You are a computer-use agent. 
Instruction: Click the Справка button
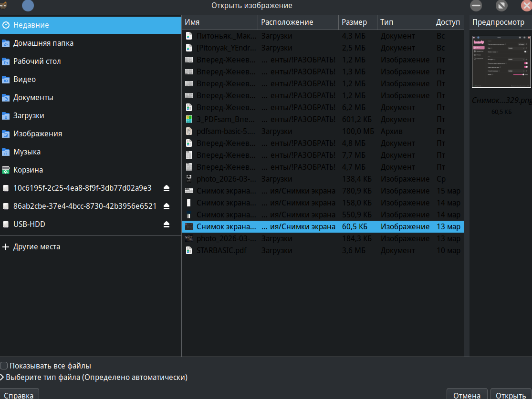19,394
